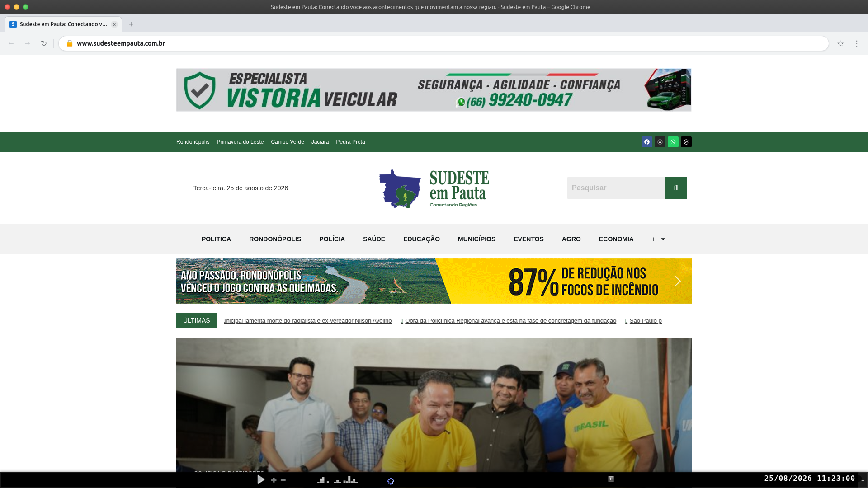This screenshot has height=488, width=868.
Task: Open the Primavera do Leste link
Action: tap(240, 142)
